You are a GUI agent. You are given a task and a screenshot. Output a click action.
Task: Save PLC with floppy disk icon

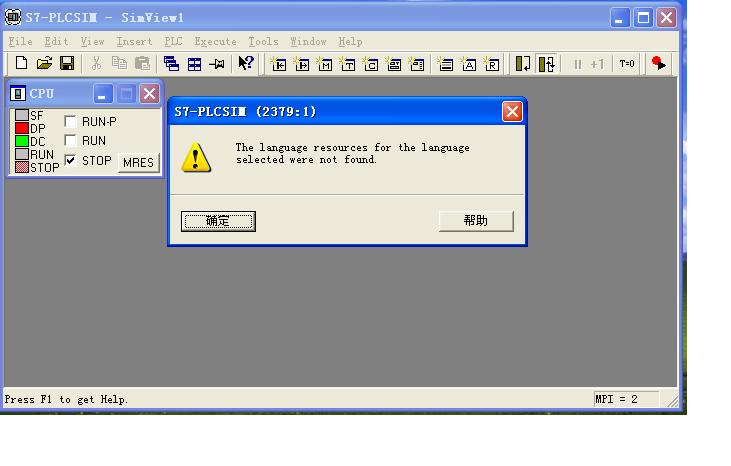(x=67, y=63)
